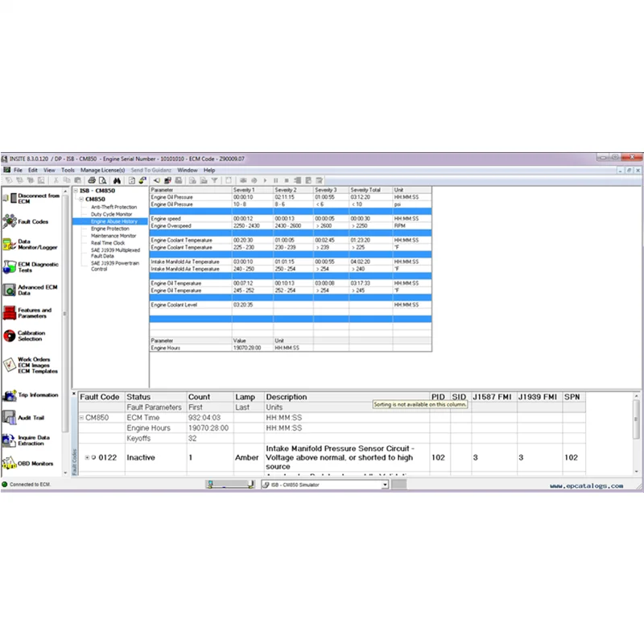Click the yellow-blue ball toolbar icon

(x=142, y=180)
